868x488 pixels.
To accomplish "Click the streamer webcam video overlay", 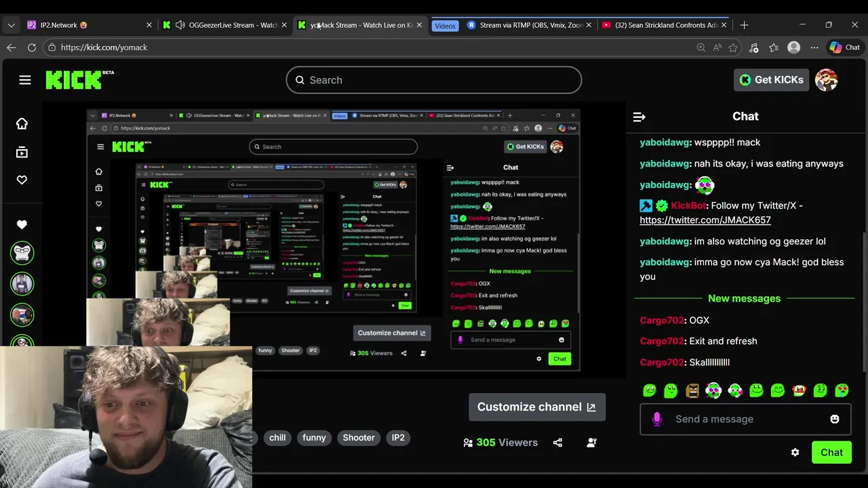I will tap(126, 416).
